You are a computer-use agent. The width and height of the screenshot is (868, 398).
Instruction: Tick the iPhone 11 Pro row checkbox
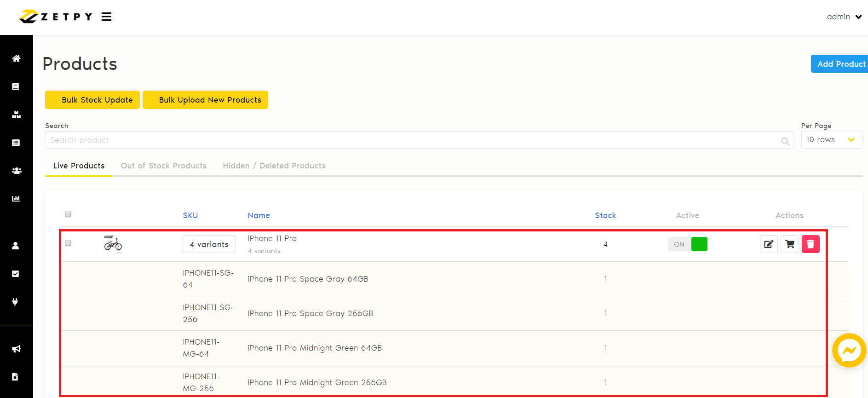coord(68,243)
